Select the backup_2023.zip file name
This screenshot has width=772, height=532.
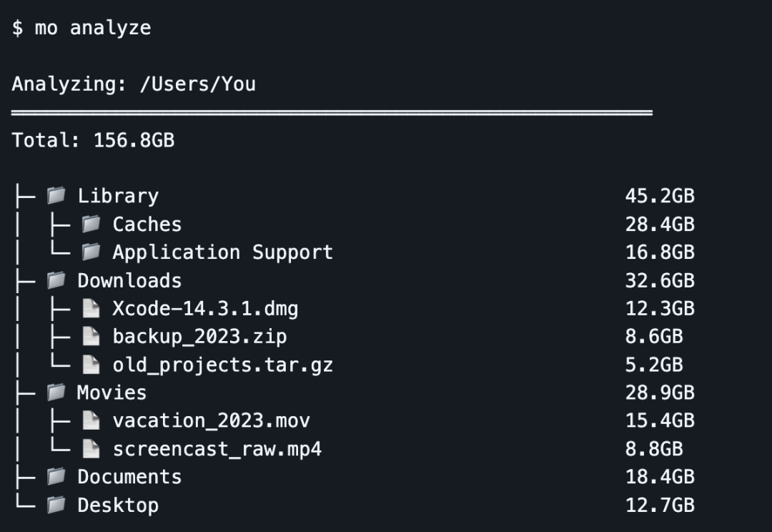[200, 337]
